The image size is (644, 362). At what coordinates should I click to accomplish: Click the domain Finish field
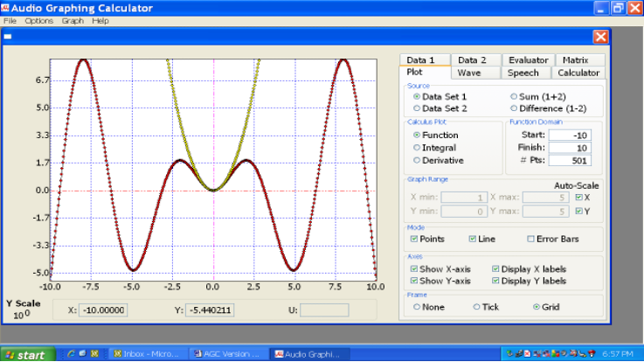(x=570, y=148)
